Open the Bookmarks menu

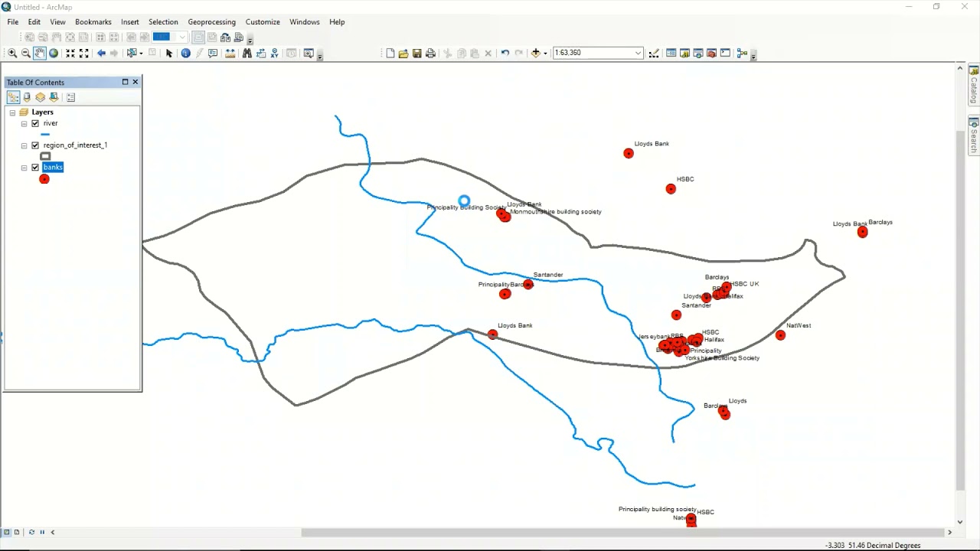pos(93,21)
